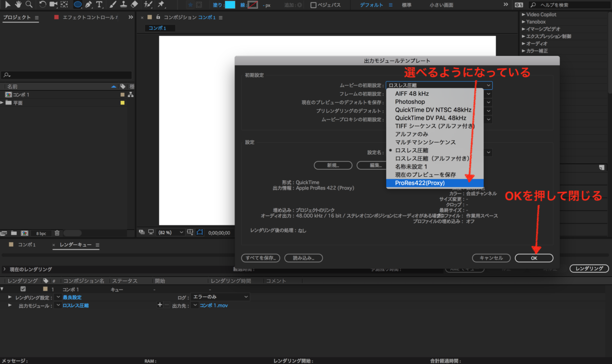Select the Hand tool

(18, 5)
